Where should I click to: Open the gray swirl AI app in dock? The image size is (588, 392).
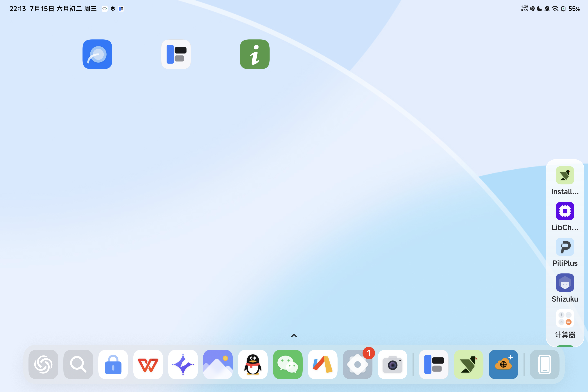coord(43,364)
